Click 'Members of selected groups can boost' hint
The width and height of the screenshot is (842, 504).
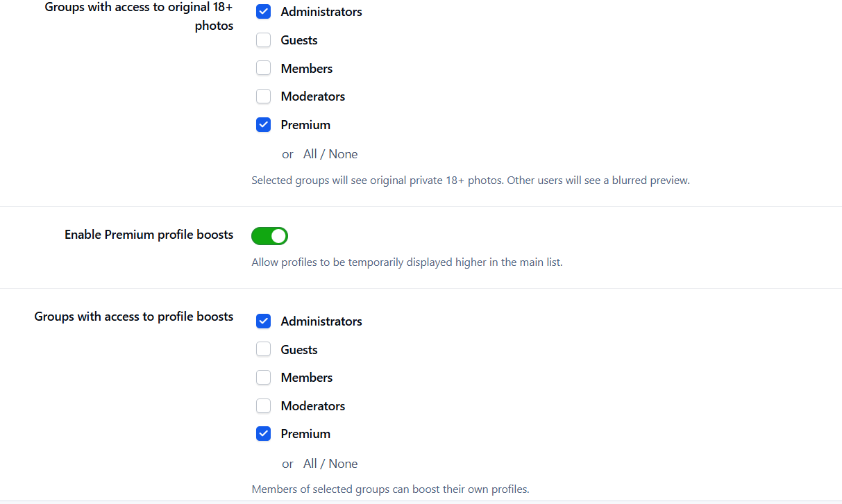pos(390,489)
